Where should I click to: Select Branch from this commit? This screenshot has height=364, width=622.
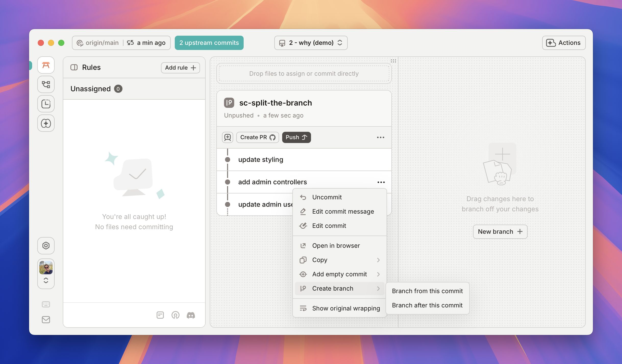click(x=427, y=291)
